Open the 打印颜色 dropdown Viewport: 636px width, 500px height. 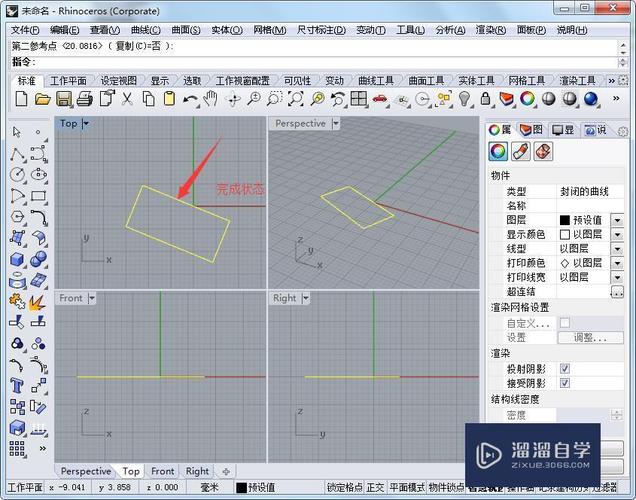click(617, 263)
